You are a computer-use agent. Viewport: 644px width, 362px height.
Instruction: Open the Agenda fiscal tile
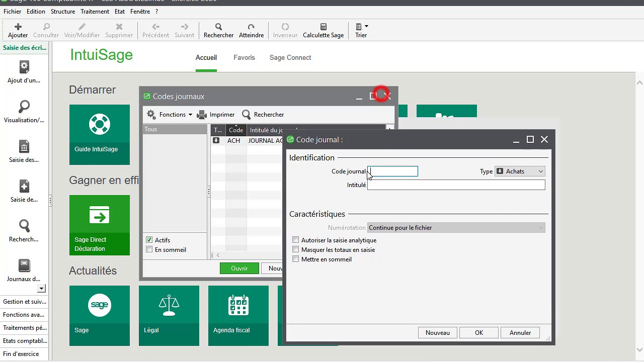click(x=238, y=316)
